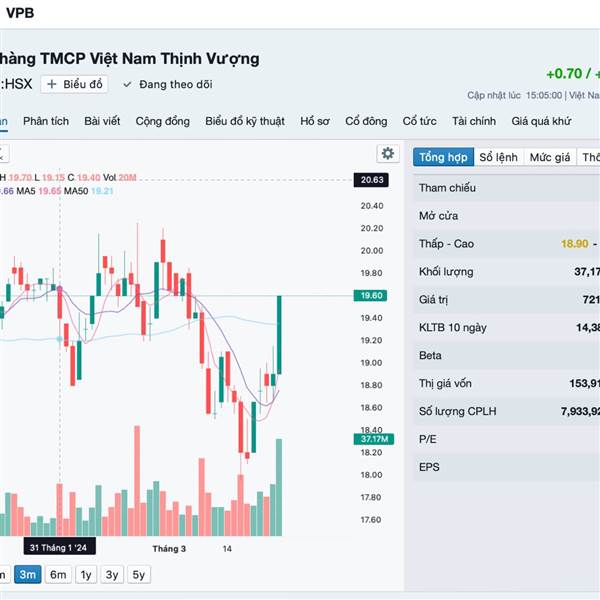Go to the Cộng đồng tab
Screen dimensions: 600x600
pos(162,121)
